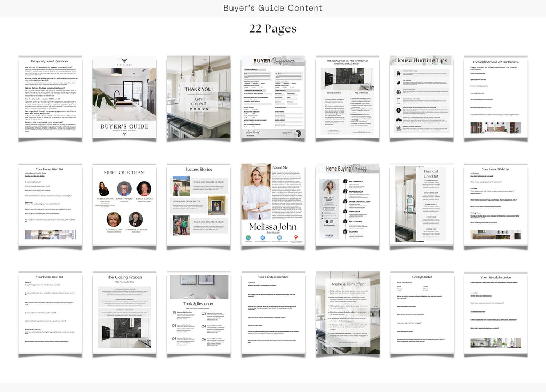Screen dimensions: 546x392
Task: Open the Wish List page with Living Room section
Action: click(x=50, y=205)
